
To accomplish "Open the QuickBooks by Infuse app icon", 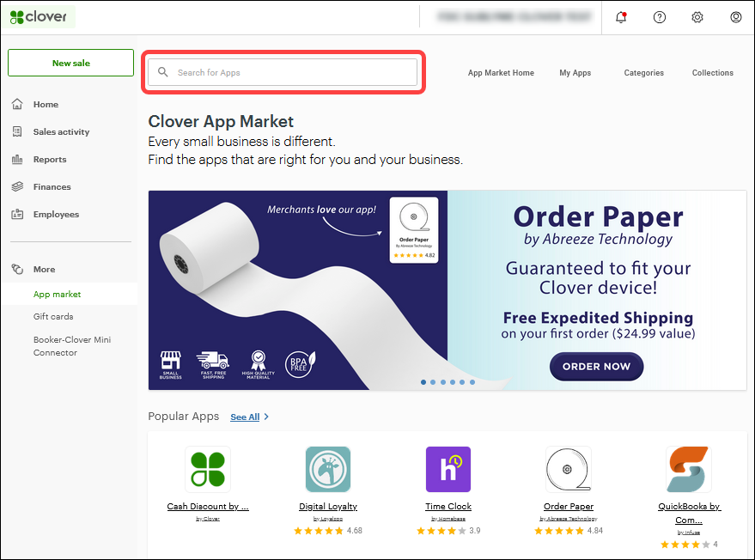I will (688, 469).
